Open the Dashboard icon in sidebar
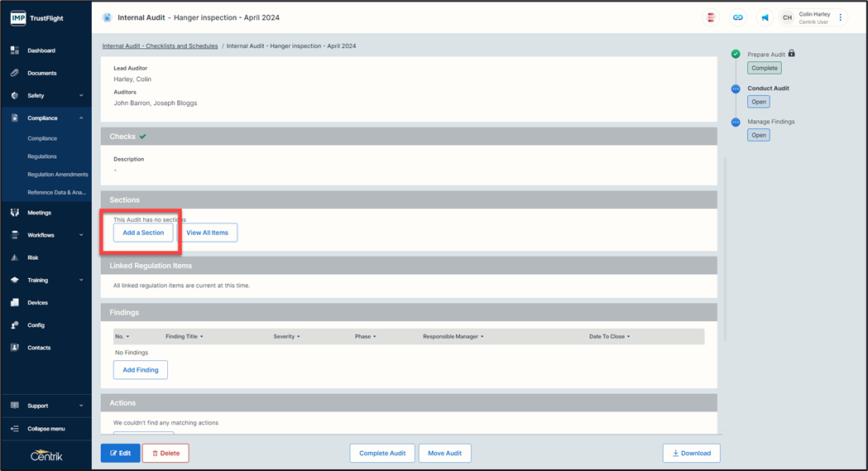 [x=15, y=50]
